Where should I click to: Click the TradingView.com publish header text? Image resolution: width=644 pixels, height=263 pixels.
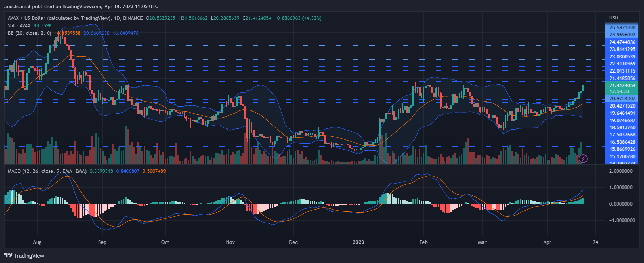coord(81,6)
